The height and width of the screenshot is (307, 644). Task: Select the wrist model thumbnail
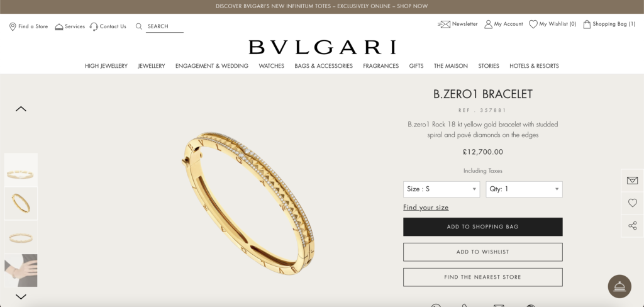pyautogui.click(x=21, y=271)
